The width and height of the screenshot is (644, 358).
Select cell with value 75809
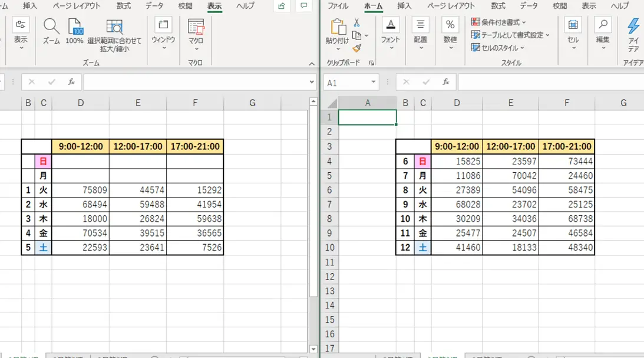81,191
